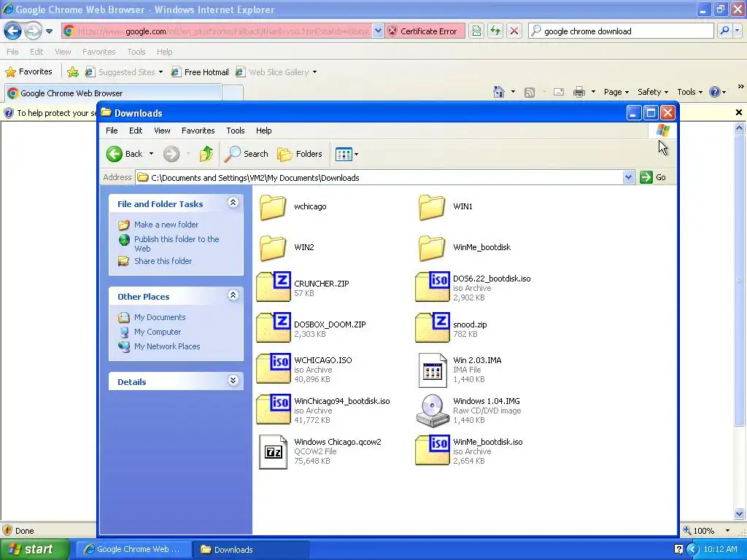Toggle the Folders pane button
This screenshot has width=747, height=560.
tap(300, 154)
